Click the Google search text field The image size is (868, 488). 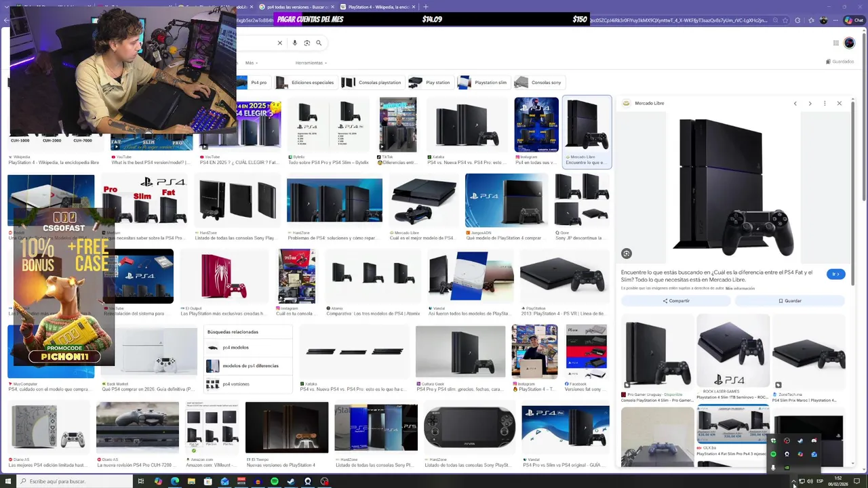[x=256, y=43]
